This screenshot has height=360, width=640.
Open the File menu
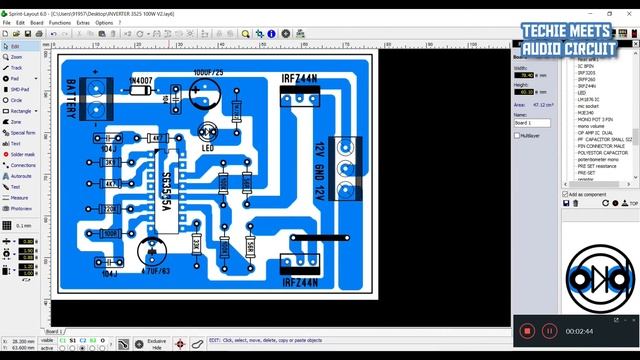7,23
